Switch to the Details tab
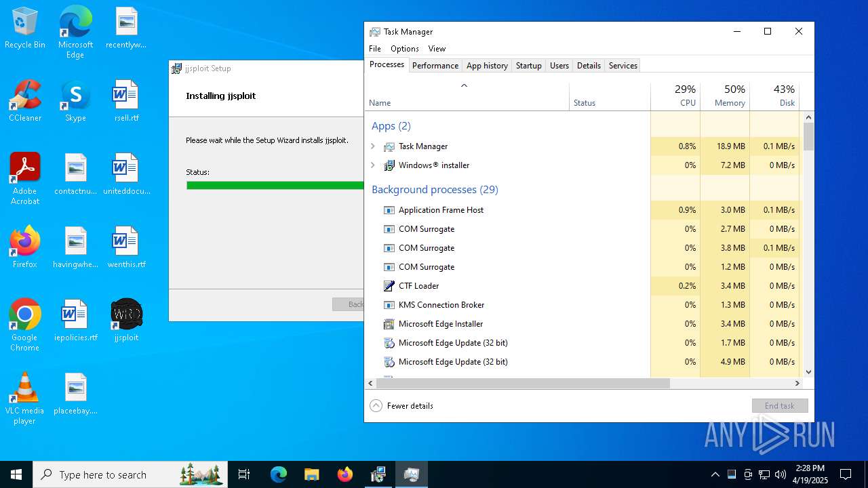Image resolution: width=868 pixels, height=488 pixels. (589, 66)
